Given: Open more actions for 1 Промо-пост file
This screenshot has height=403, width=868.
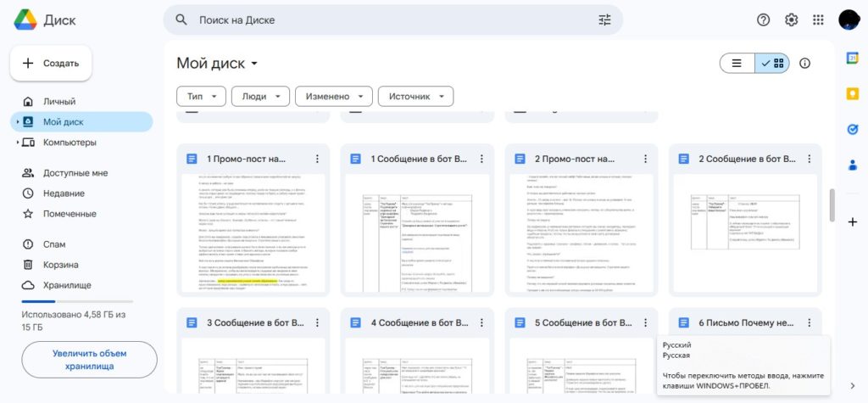Looking at the screenshot, I should 317,160.
